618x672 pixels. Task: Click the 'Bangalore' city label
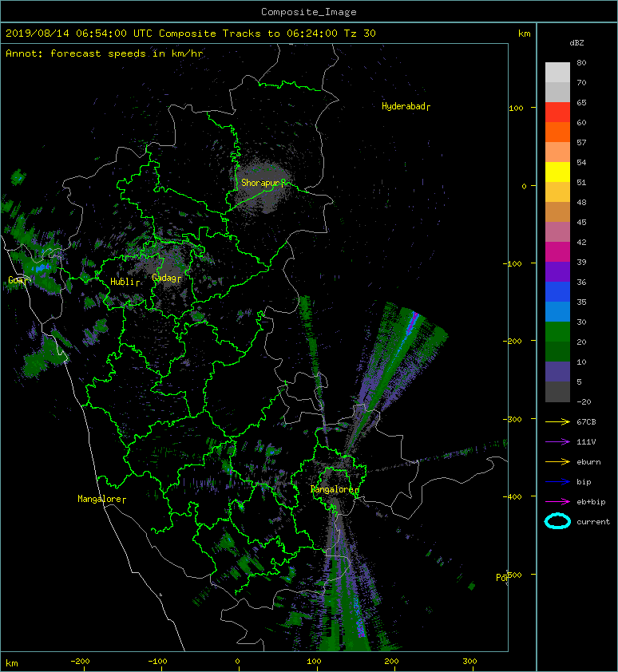332,489
